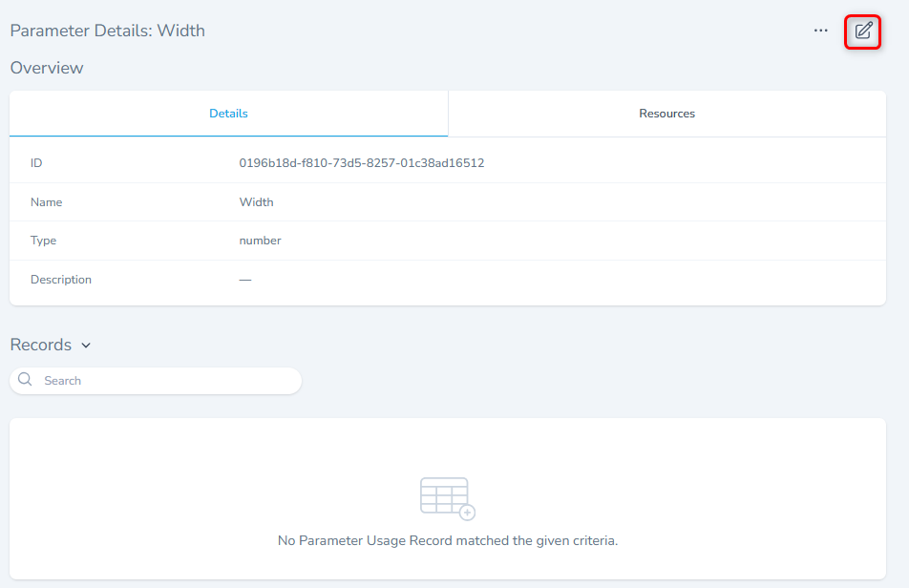Screen dimensions: 909x588
Task: Click the Type value 'number'
Action: (260, 241)
